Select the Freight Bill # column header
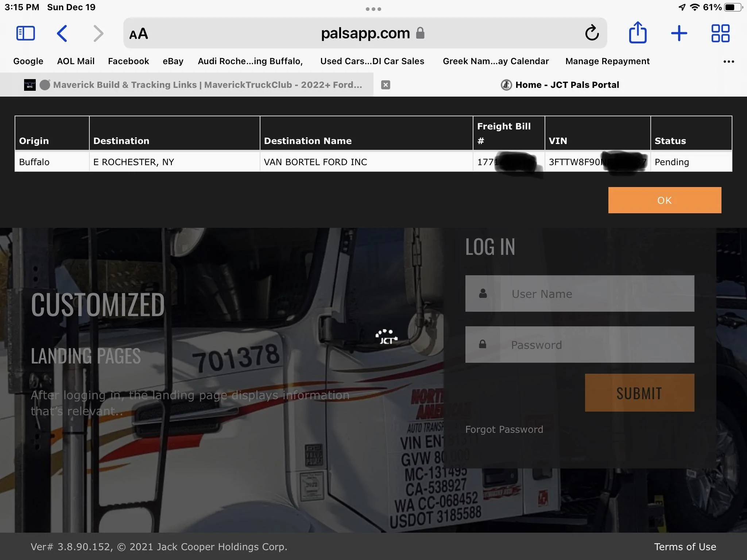This screenshot has width=747, height=560. [509, 133]
